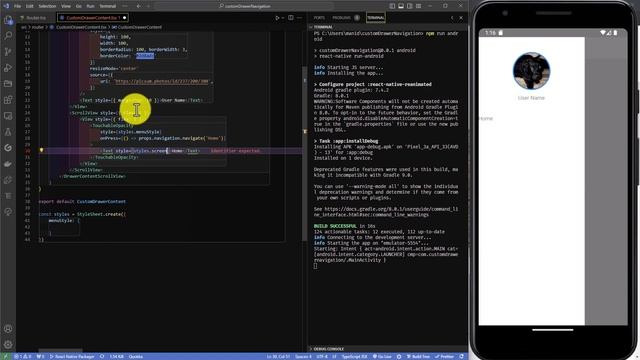Click the Ln 30, Col 51 cursor position indicator
The image size is (640, 360).
(278, 357)
